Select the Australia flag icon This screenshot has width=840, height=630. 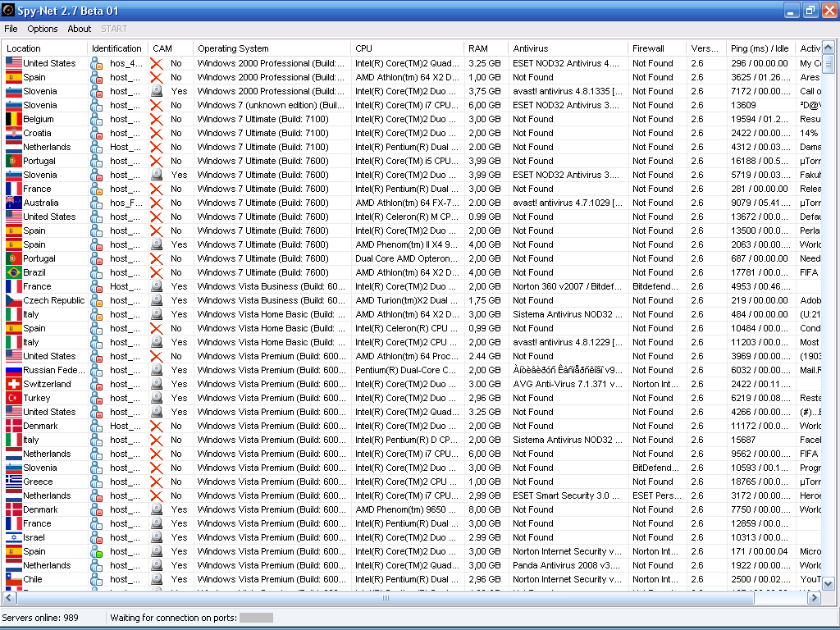tap(14, 203)
